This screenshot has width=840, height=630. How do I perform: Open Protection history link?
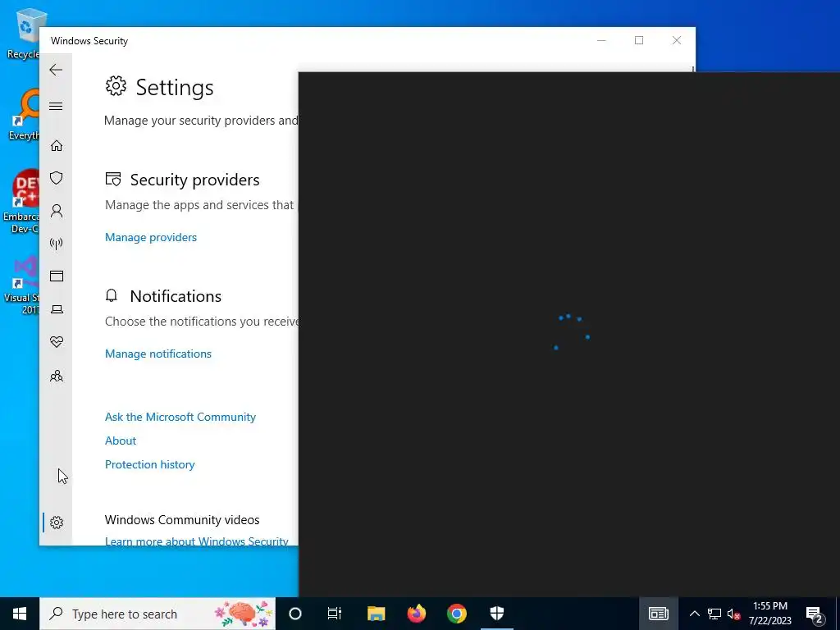click(x=149, y=464)
